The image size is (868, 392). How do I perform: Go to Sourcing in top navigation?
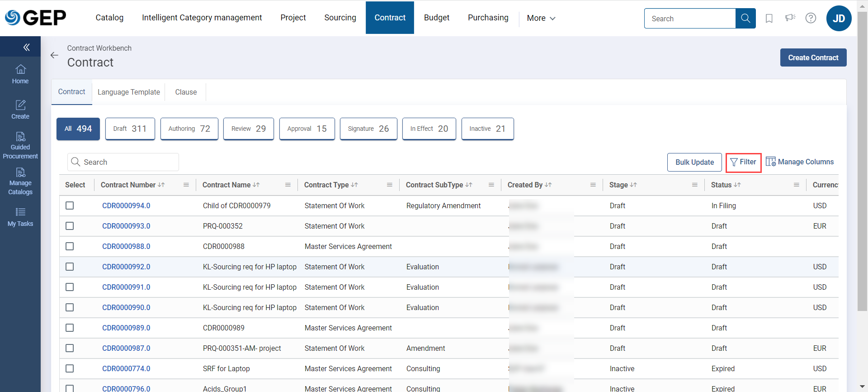340,18
